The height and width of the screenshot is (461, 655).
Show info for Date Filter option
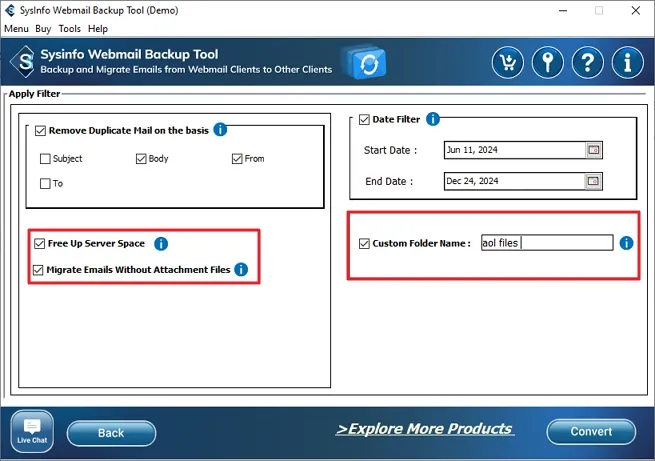tap(433, 119)
